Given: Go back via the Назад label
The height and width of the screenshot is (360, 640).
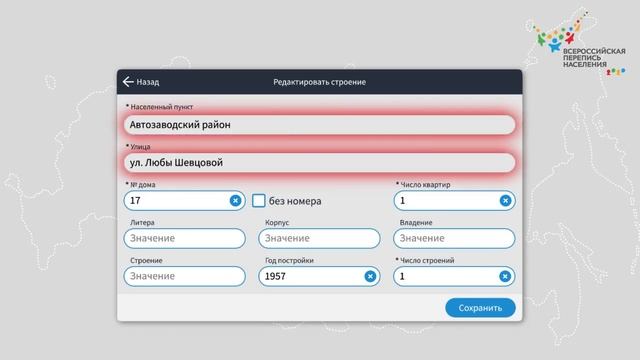Looking at the screenshot, I should pos(148,82).
